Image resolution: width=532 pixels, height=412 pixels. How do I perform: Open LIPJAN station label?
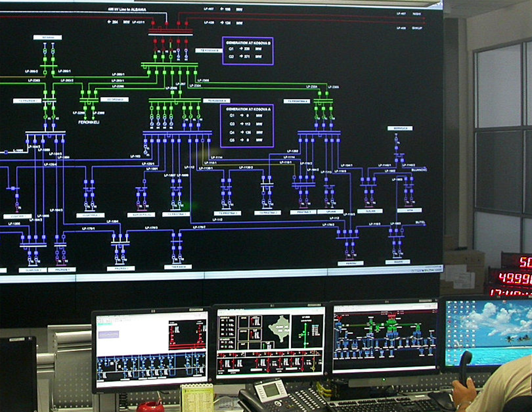(330, 212)
